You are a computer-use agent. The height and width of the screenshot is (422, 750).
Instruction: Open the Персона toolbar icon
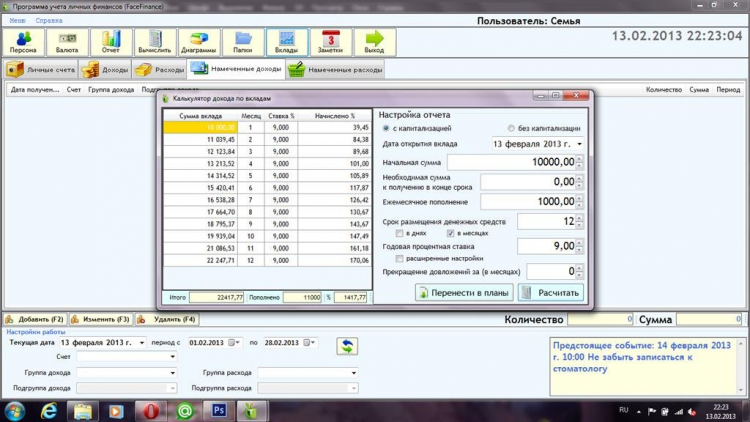tap(23, 42)
